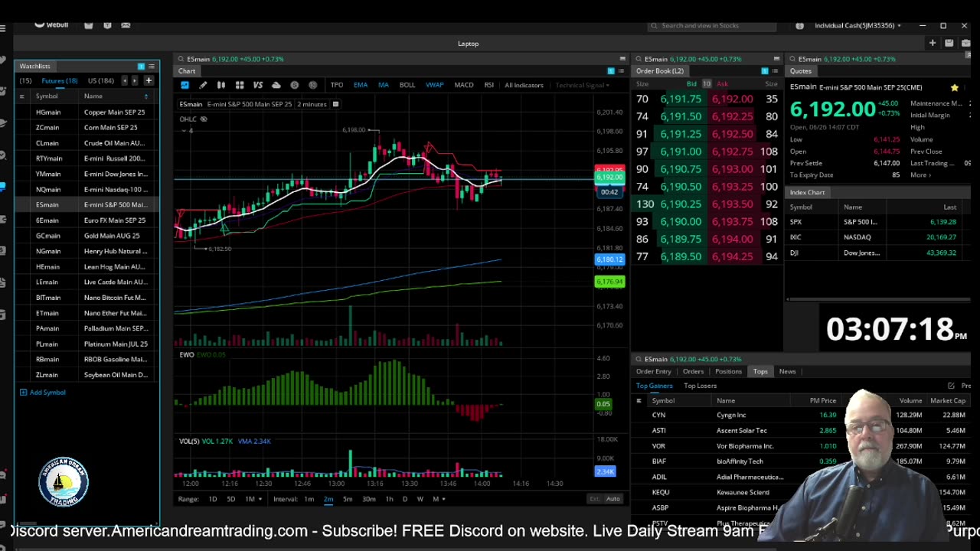Select the 5m interval button
The image size is (980, 551).
[348, 499]
